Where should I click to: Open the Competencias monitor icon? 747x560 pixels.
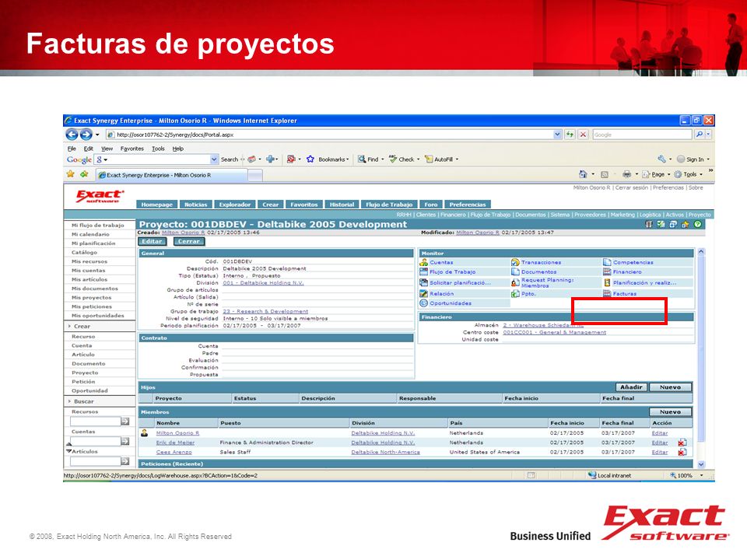607,262
